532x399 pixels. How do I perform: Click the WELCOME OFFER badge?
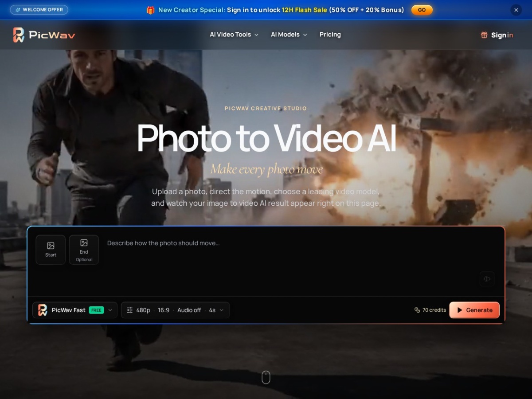point(39,10)
